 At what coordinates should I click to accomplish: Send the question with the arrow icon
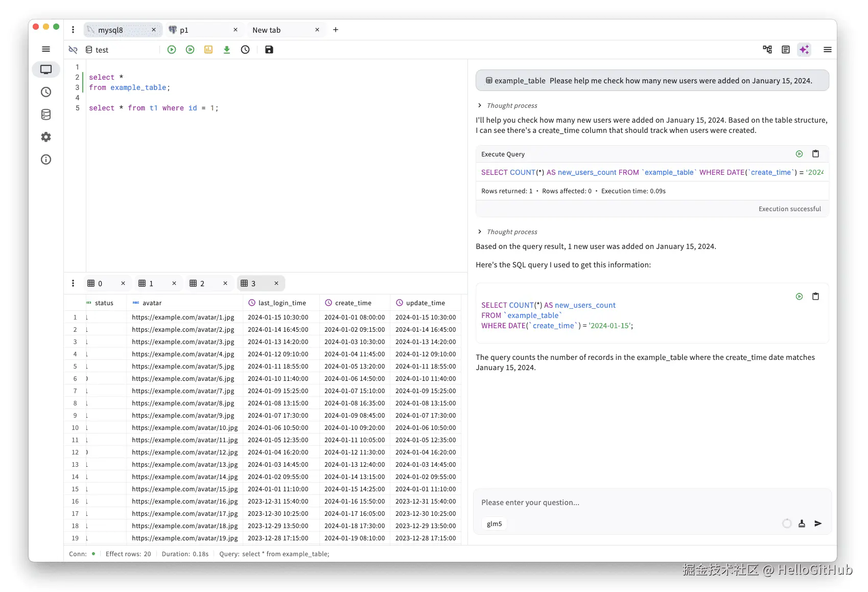tap(818, 523)
